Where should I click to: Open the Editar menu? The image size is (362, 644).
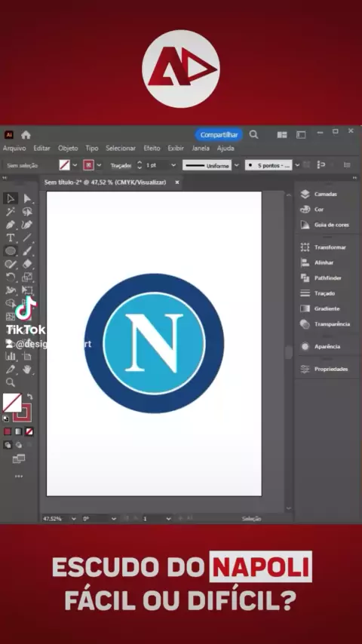pos(42,149)
